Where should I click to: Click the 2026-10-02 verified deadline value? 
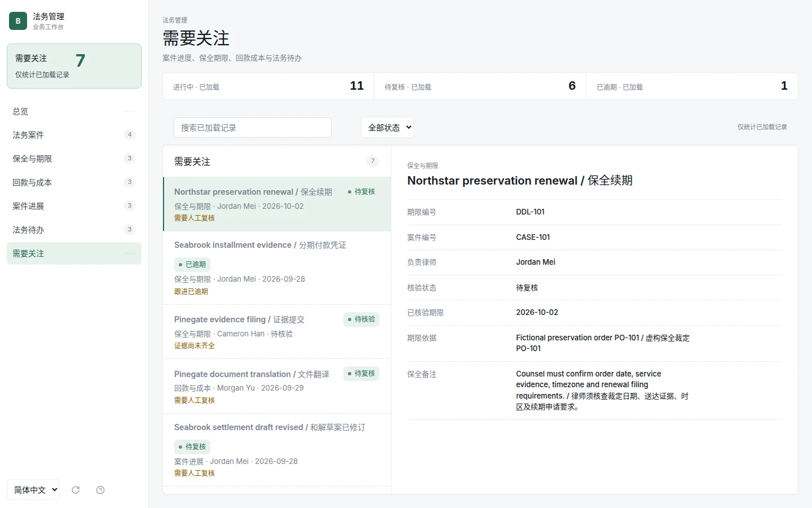(x=537, y=312)
